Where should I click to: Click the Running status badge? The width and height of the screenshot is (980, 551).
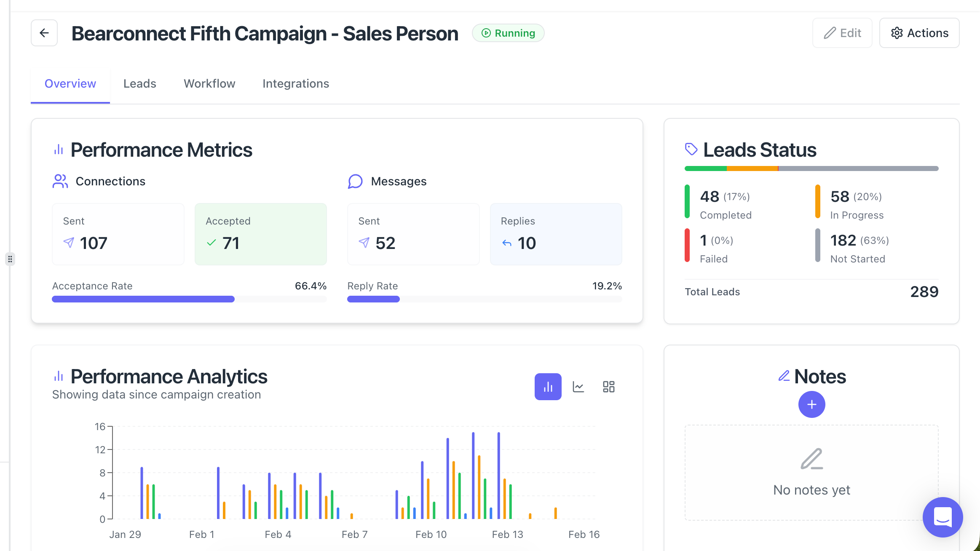click(508, 33)
